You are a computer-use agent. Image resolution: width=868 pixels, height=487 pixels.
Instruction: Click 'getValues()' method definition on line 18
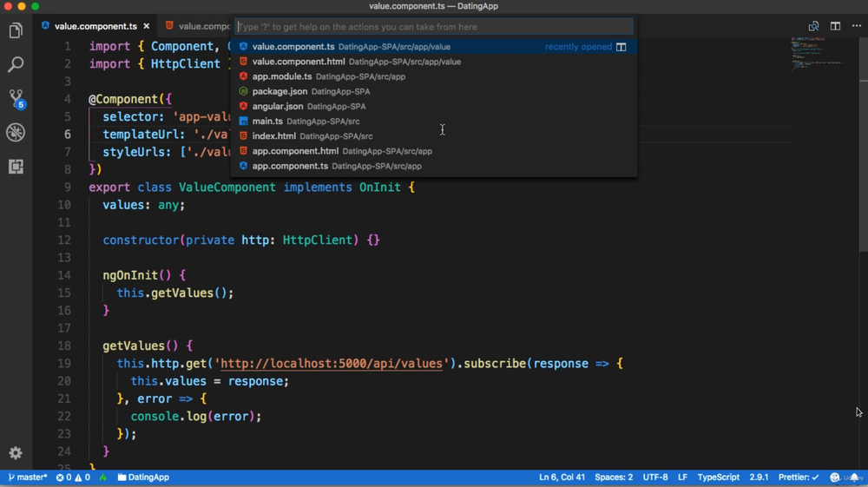click(140, 346)
